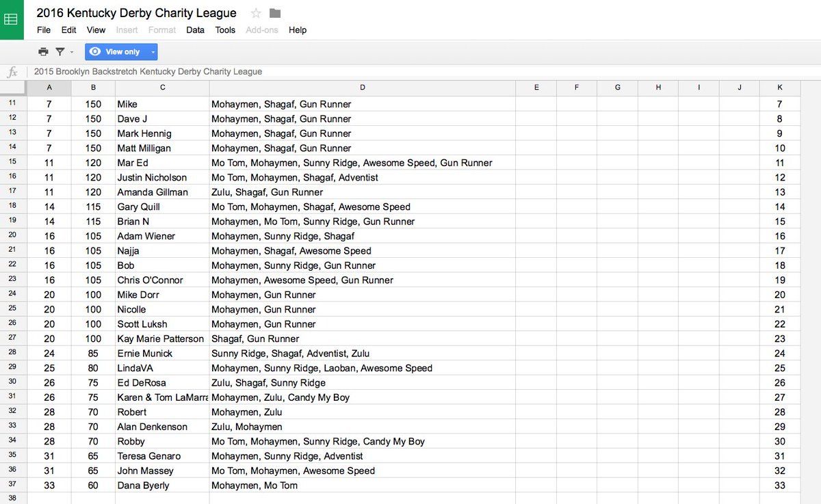
Task: Select column D header
Action: (x=362, y=88)
